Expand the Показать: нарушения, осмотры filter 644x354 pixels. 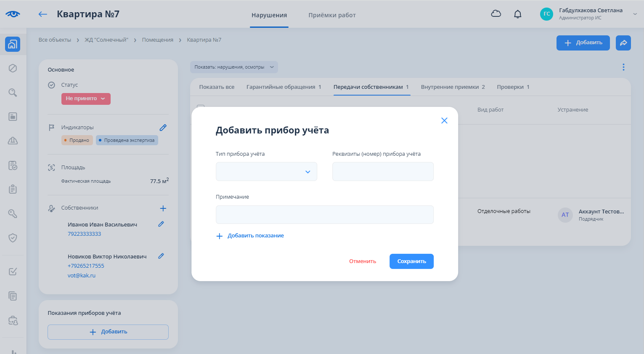234,67
